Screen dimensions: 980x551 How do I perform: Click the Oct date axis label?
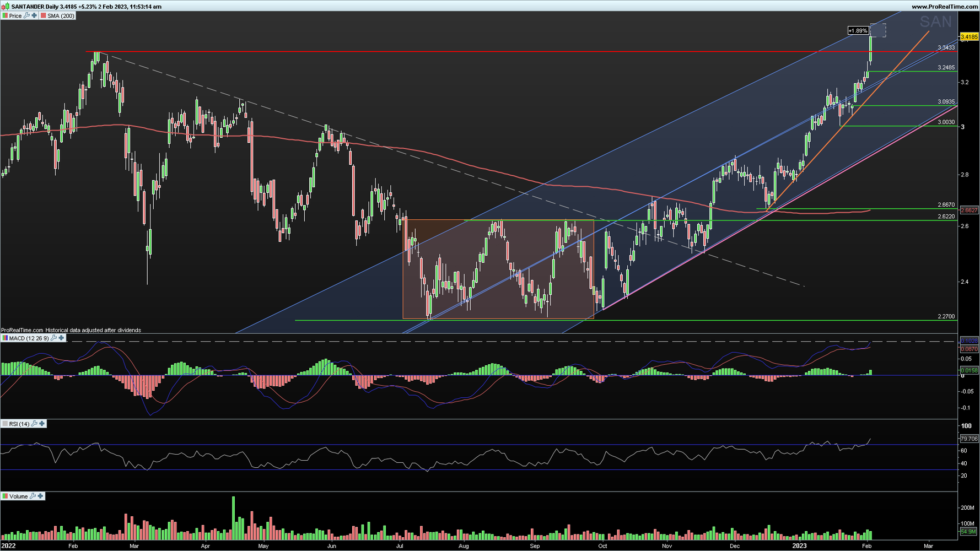(602, 546)
